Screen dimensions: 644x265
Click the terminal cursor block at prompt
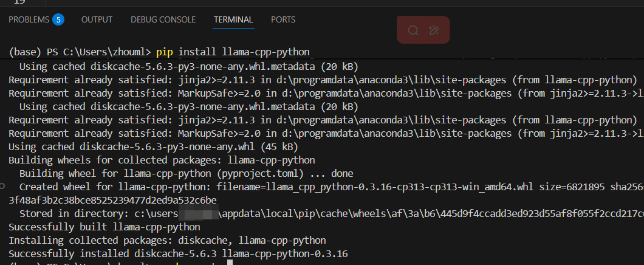230,263
